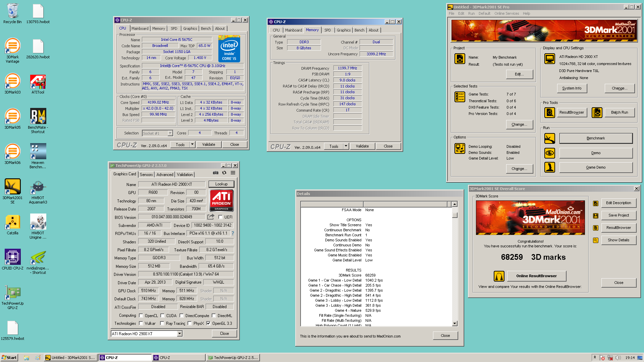Toggle PhysX checkbox in GPU-Z
This screenshot has height=362, width=644.
click(x=190, y=323)
